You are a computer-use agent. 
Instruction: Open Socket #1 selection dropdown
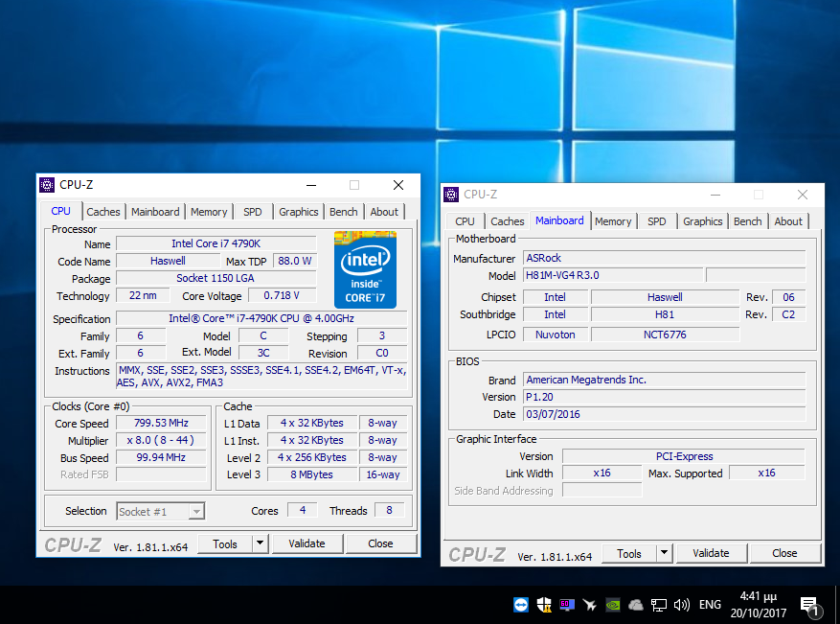click(160, 512)
